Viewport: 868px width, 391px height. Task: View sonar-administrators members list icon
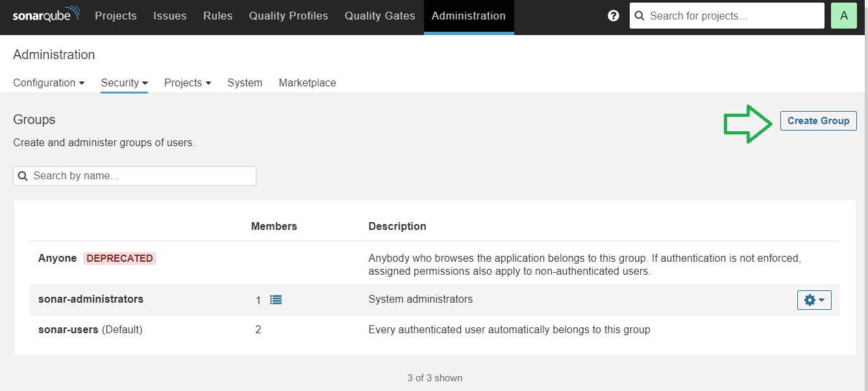click(276, 300)
